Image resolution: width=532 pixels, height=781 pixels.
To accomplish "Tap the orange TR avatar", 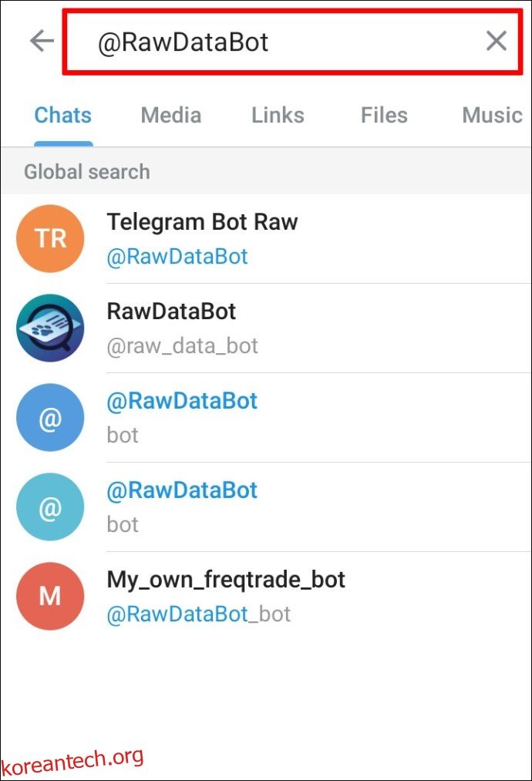I will pos(50,238).
